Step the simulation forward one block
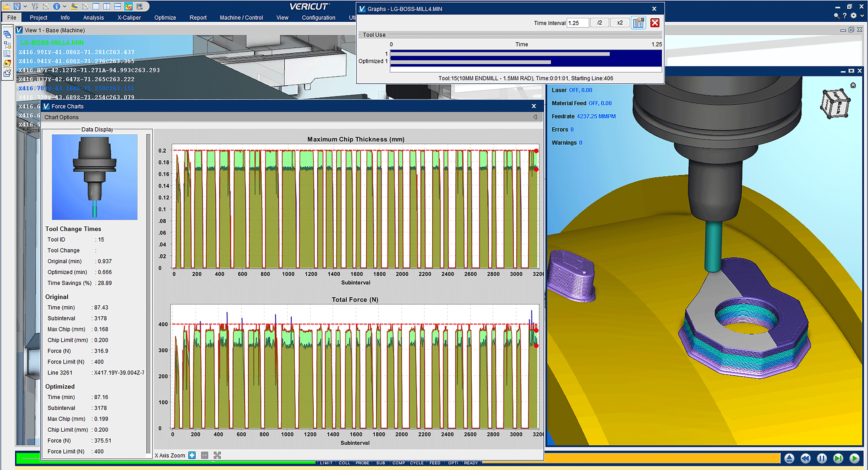 click(838, 458)
